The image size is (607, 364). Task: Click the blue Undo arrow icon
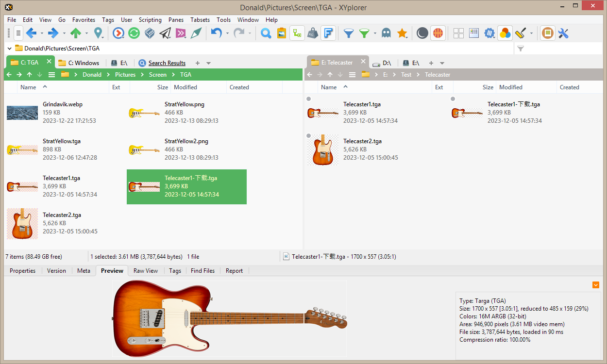(x=216, y=33)
